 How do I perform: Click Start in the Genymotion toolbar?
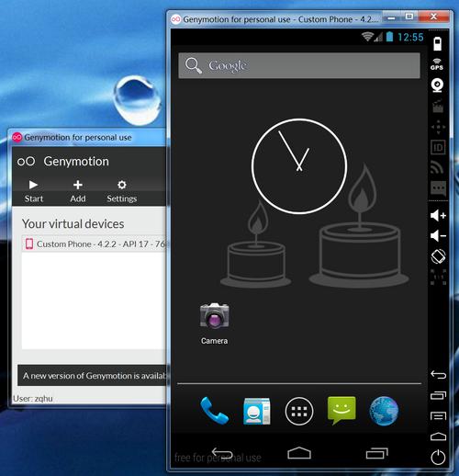(34, 191)
